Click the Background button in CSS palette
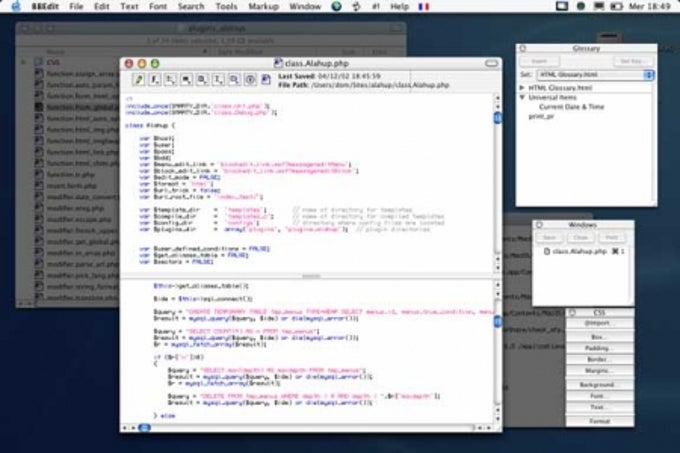Screen dimensions: 680x453 coord(598,385)
